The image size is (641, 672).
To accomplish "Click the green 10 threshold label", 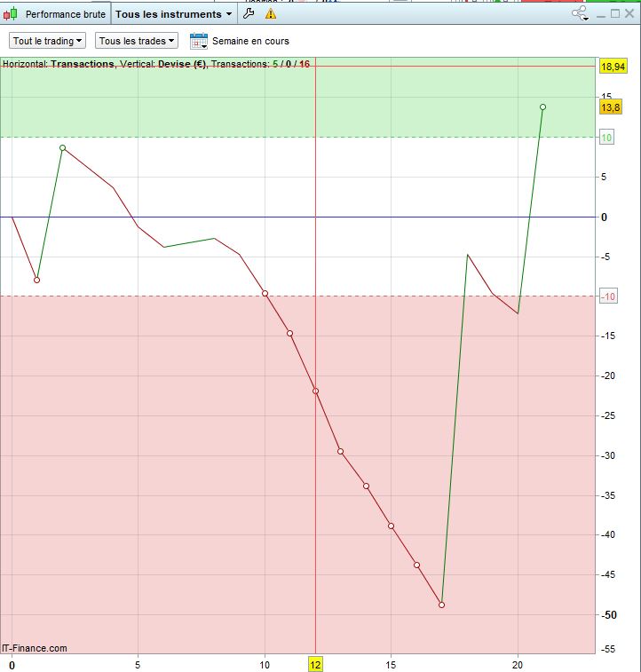I will [606, 138].
